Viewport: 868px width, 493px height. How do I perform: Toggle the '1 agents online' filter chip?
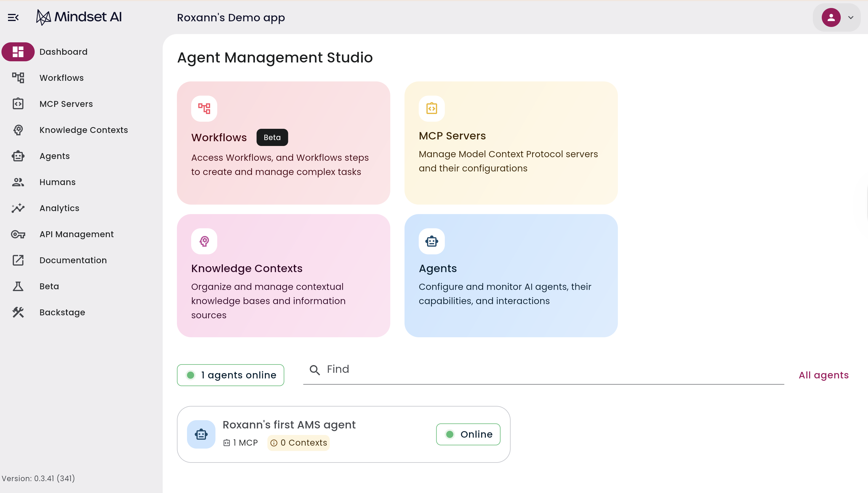[230, 375]
